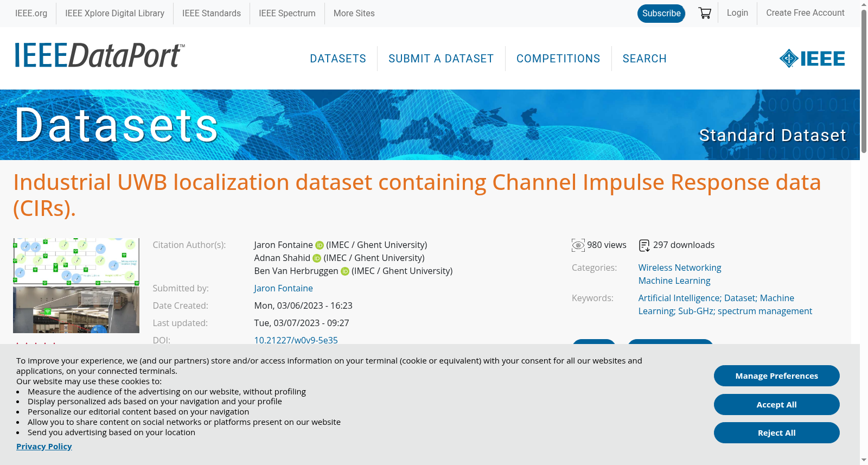Image resolution: width=868 pixels, height=465 pixels.
Task: Click Reject All cookies button
Action: click(x=777, y=433)
